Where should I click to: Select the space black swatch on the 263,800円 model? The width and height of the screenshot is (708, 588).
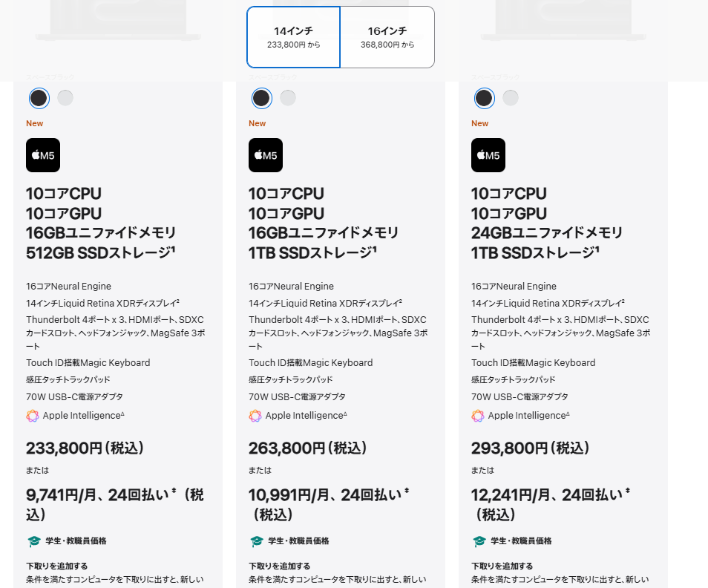coord(261,98)
